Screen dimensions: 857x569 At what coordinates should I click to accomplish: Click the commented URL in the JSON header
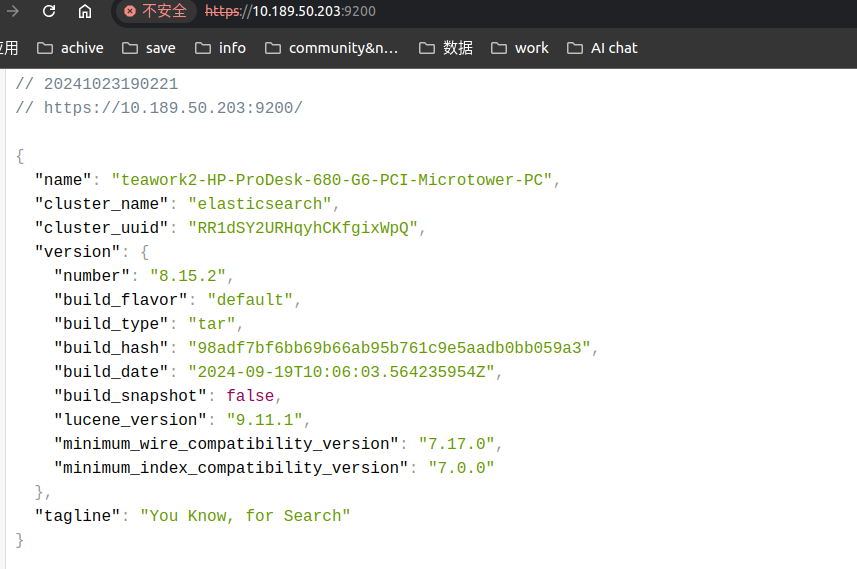[x=172, y=108]
